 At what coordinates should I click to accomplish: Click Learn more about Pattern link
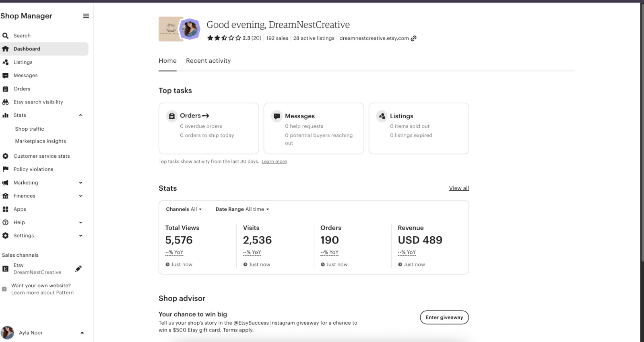(42, 293)
